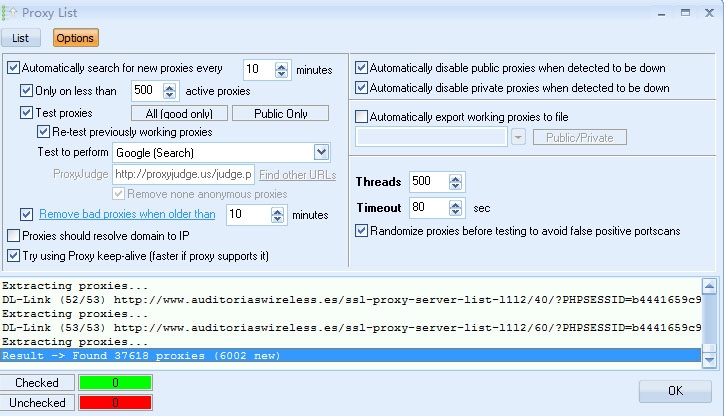Open the Options tab
The width and height of the screenshot is (724, 416).
[x=75, y=38]
